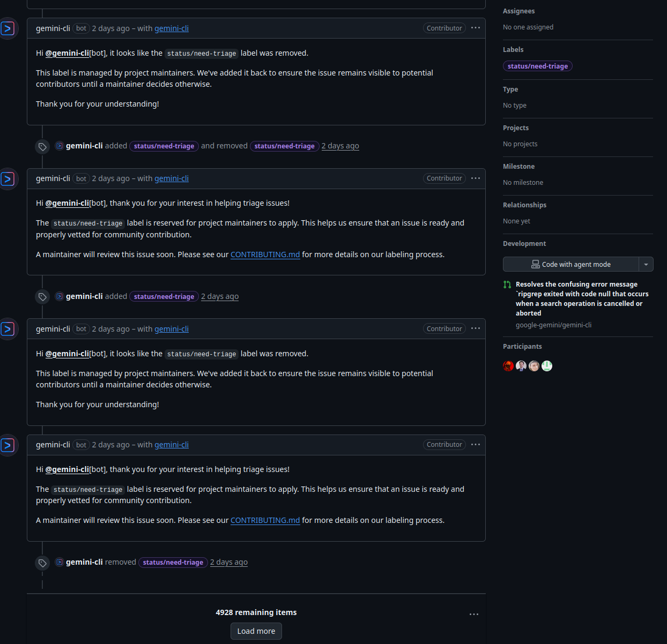Open the three-dot menu on the top comment

(x=475, y=28)
